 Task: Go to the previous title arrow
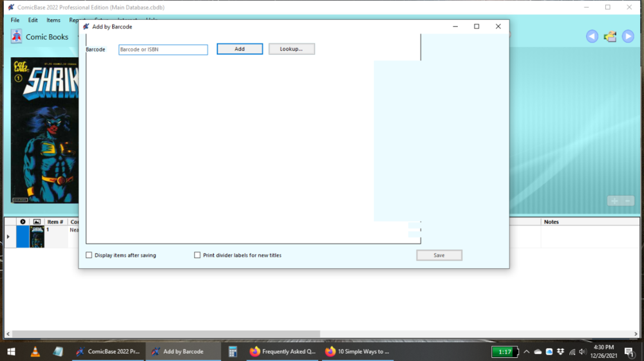592,37
